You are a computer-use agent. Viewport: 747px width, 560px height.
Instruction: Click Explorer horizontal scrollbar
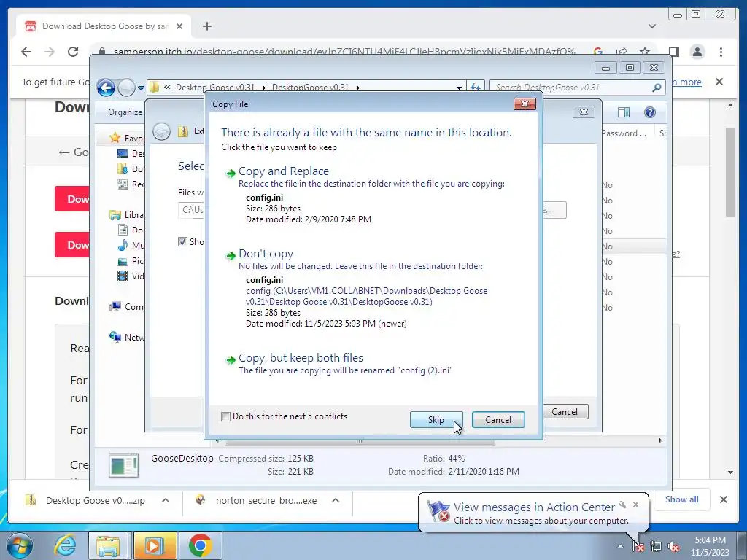[360, 441]
